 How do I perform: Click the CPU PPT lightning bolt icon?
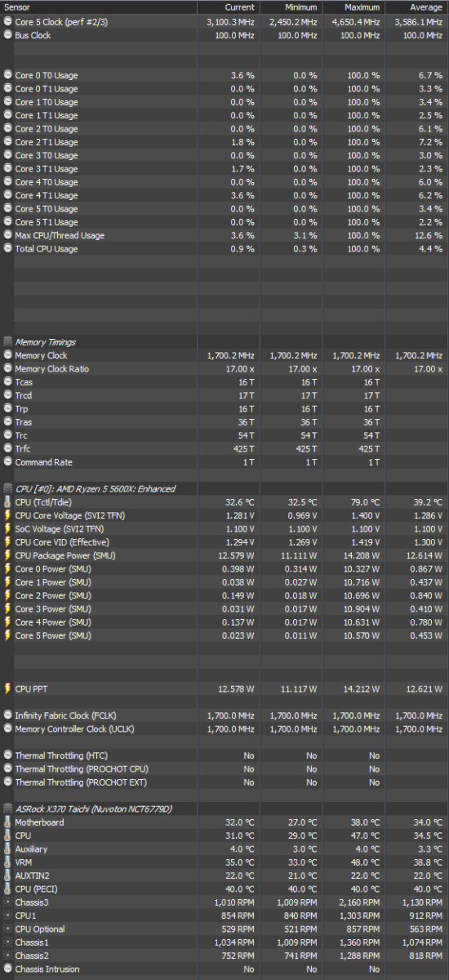click(x=8, y=688)
